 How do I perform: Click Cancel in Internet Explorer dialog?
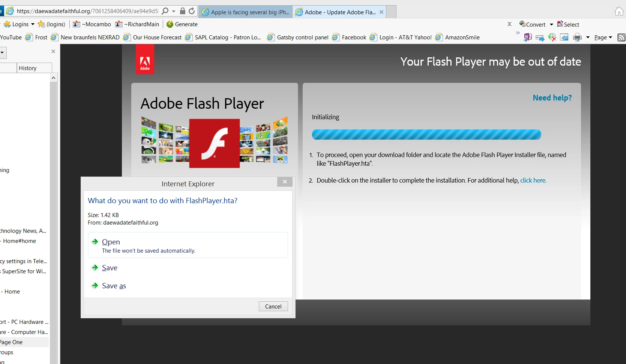click(x=273, y=306)
